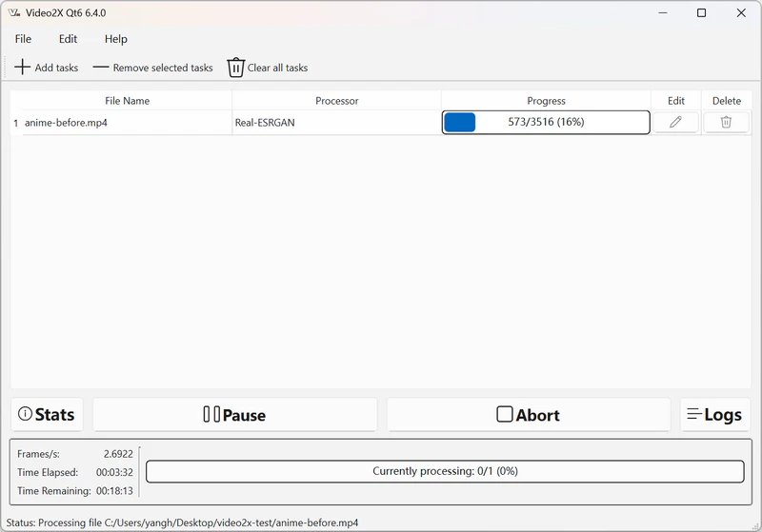Select the anime-before.mp4 file name cell
Screen dimensions: 762x532
click(x=127, y=123)
